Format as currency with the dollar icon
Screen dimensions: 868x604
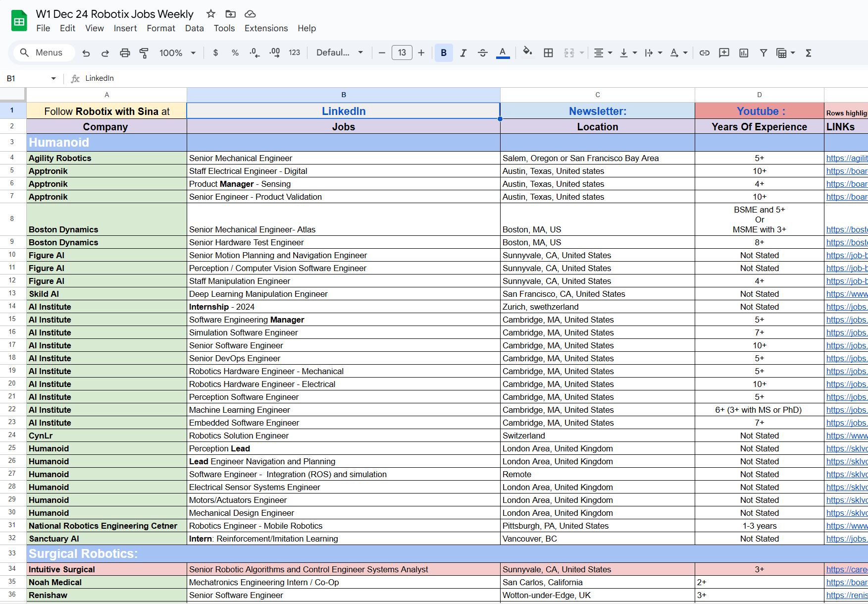point(215,53)
